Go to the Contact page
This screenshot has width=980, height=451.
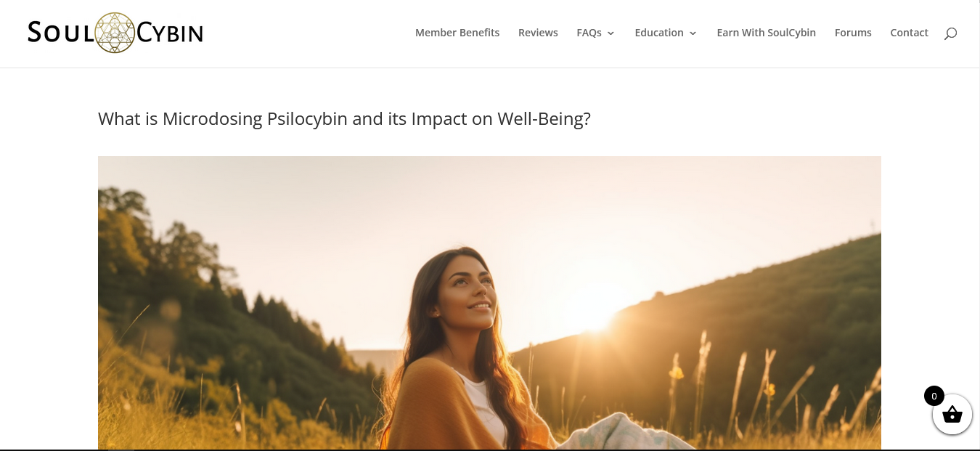909,33
